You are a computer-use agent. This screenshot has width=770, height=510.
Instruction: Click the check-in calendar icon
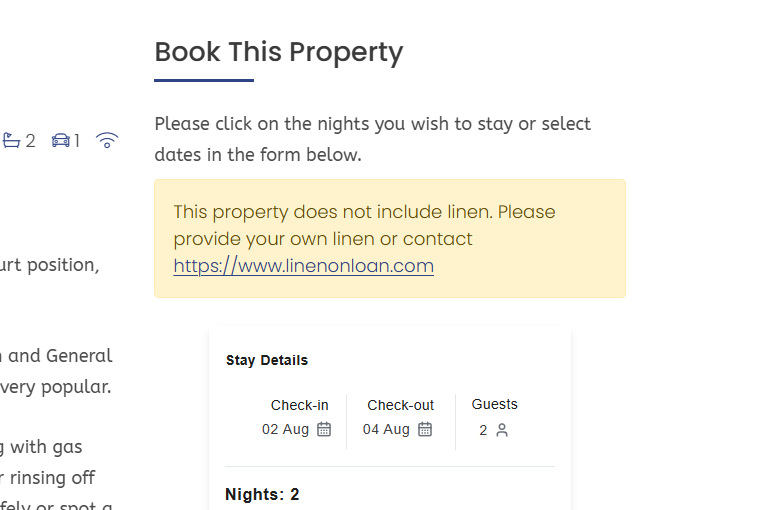[324, 429]
